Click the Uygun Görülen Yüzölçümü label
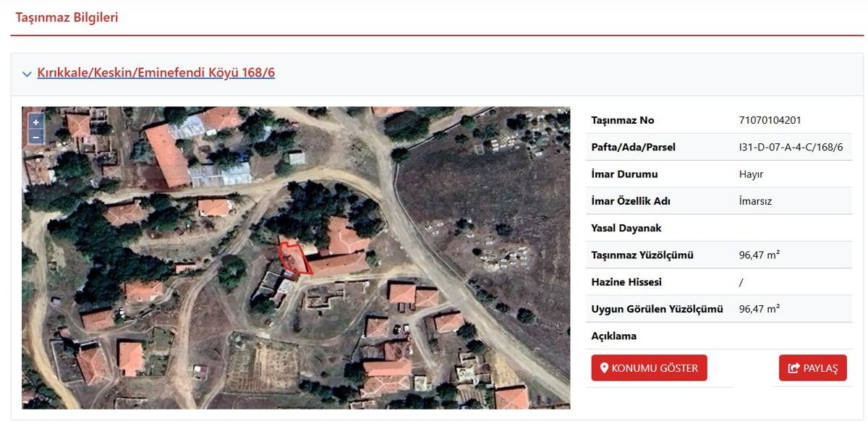Viewport: 868px width, 429px height. [657, 309]
